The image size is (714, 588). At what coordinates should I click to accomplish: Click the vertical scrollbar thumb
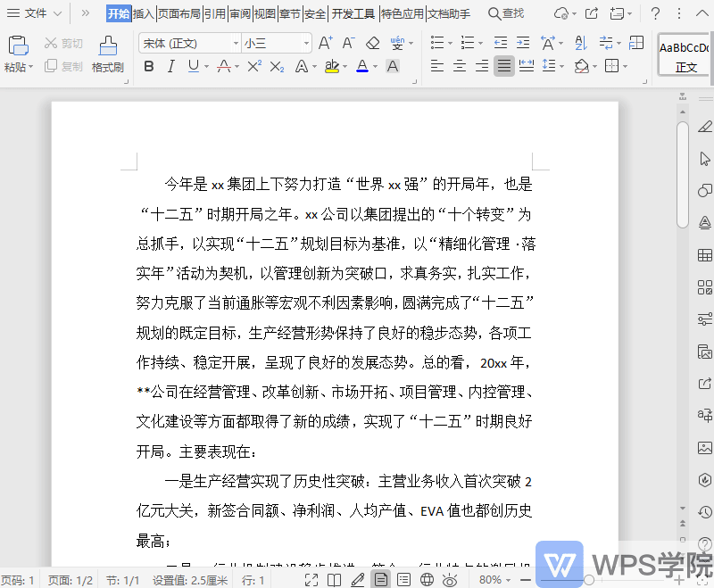coord(682,174)
